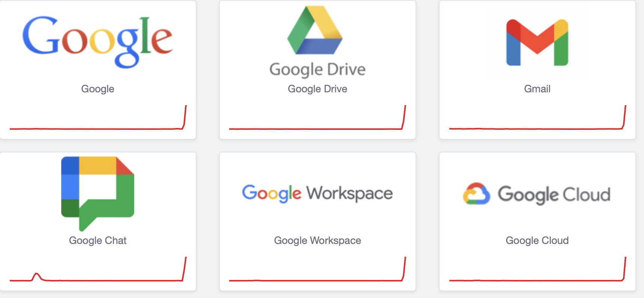The width and height of the screenshot is (644, 298).
Task: View the Google Workspace sparkline chart
Action: point(317,269)
